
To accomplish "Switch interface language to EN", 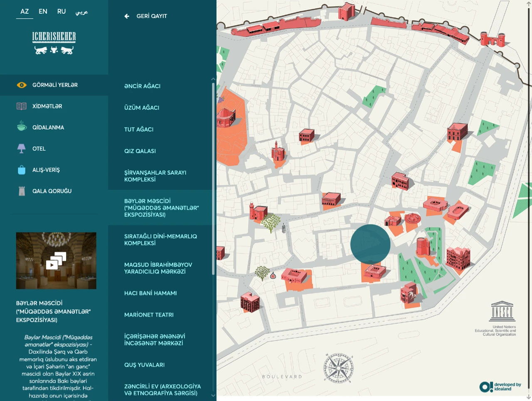I will 43,11.
